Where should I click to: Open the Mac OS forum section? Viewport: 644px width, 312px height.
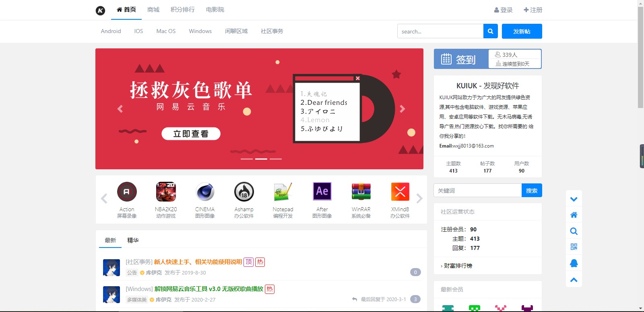click(x=166, y=31)
